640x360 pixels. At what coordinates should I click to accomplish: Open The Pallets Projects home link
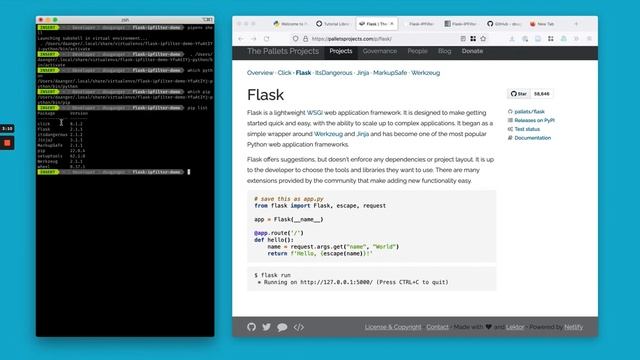[x=283, y=51]
